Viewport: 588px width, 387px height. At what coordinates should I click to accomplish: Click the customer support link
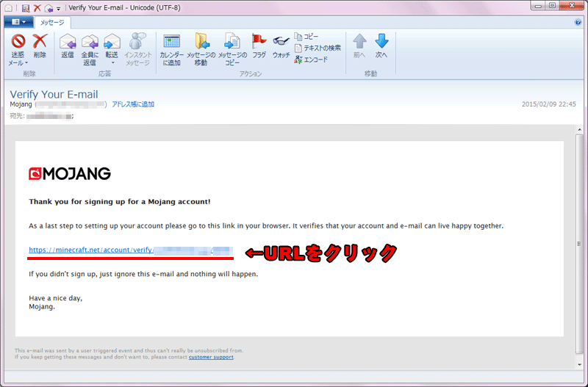coord(211,357)
